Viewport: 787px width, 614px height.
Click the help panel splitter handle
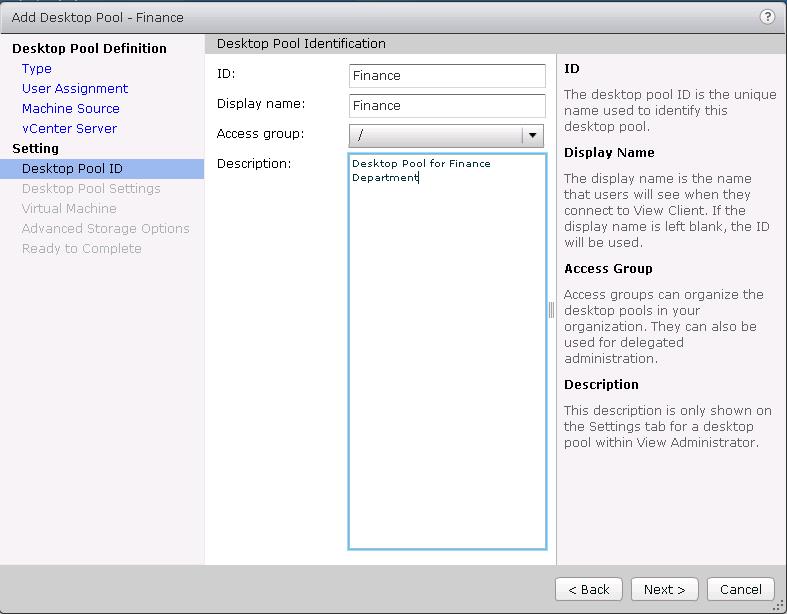(551, 310)
